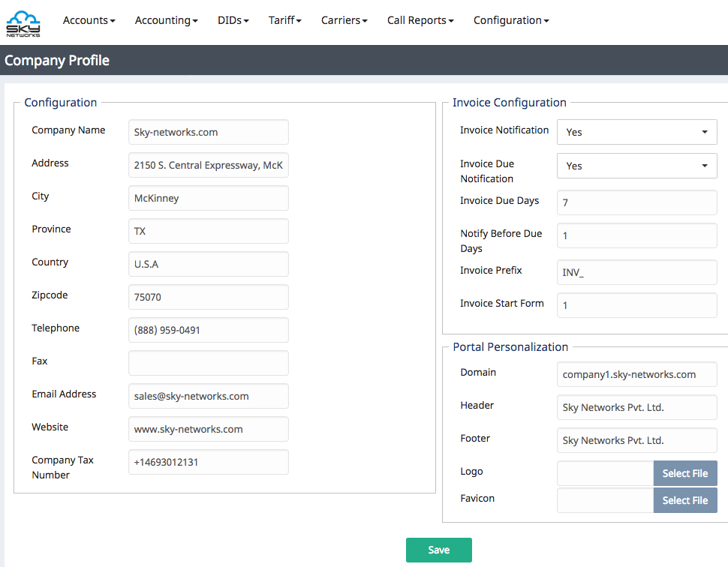The height and width of the screenshot is (567, 728).
Task: Expand the Carriers menu
Action: pos(344,20)
